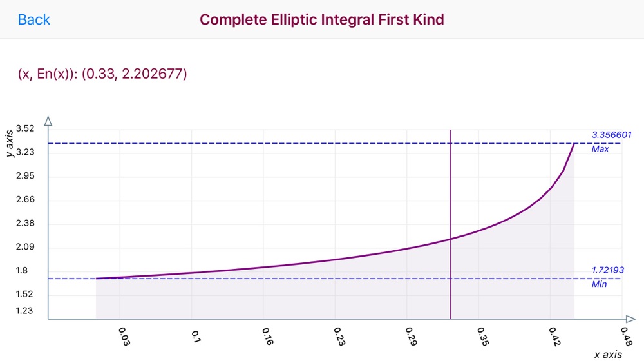644x363 pixels.
Task: Select the 0.29 x-axis tick label
Action: click(410, 338)
